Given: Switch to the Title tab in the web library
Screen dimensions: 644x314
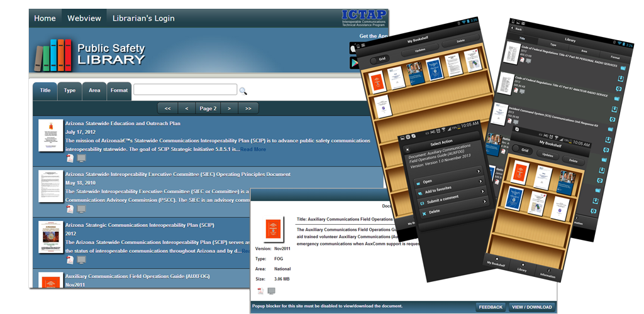Looking at the screenshot, I should coord(45,90).
